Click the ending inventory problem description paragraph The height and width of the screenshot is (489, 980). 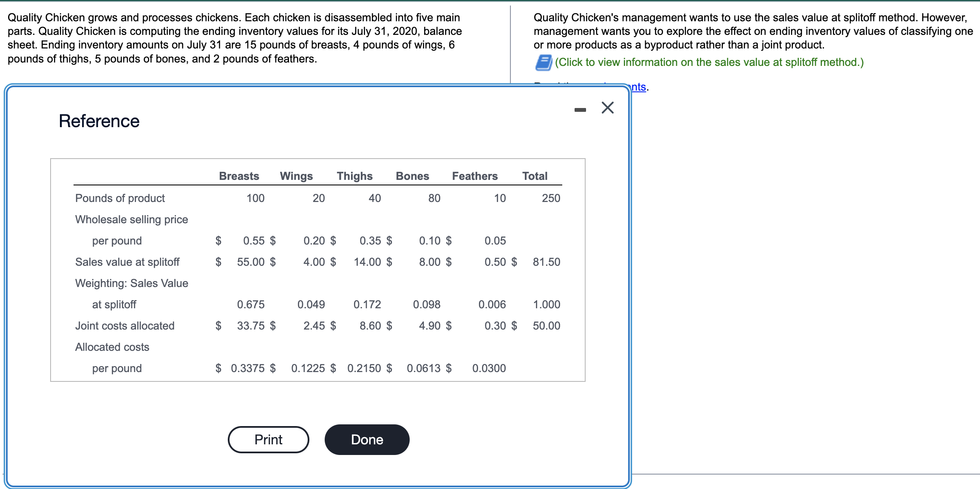(235, 38)
